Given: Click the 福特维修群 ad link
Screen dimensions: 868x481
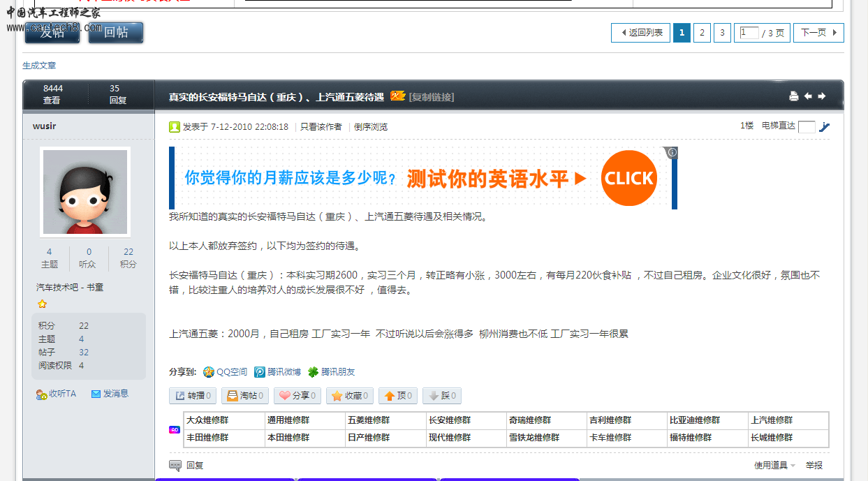Looking at the screenshot, I should [691, 438].
